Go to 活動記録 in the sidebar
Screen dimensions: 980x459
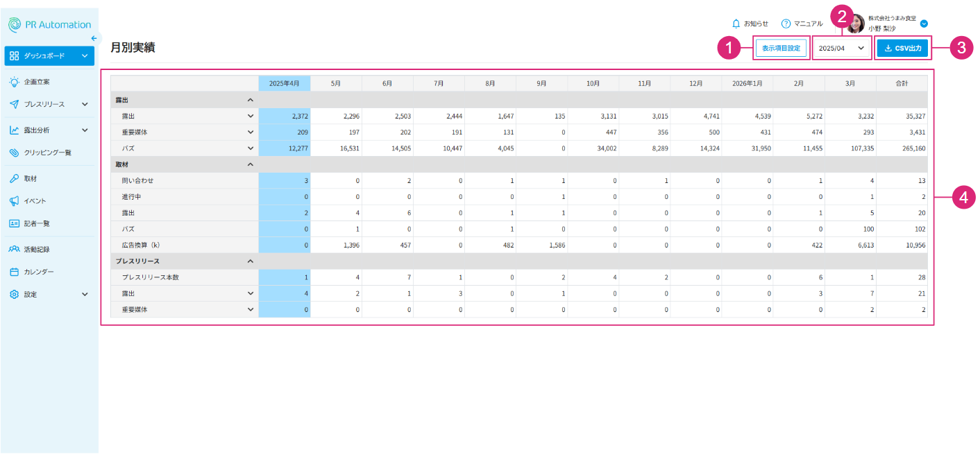(x=37, y=249)
